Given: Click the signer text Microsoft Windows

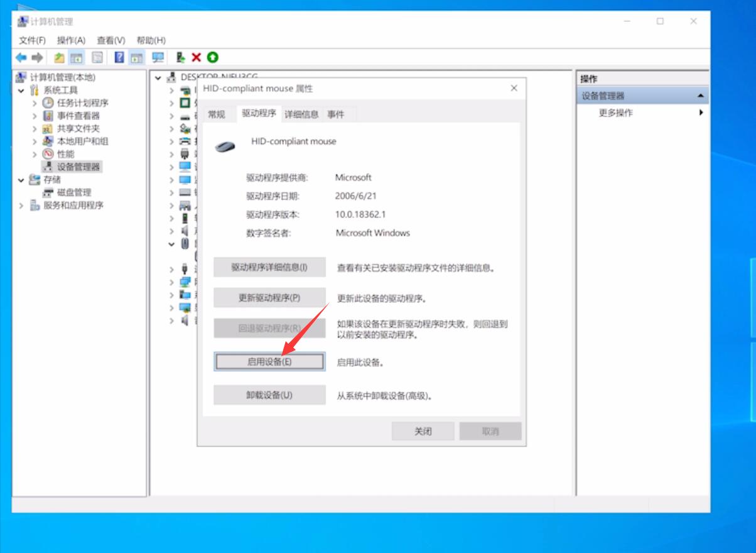Looking at the screenshot, I should (373, 233).
